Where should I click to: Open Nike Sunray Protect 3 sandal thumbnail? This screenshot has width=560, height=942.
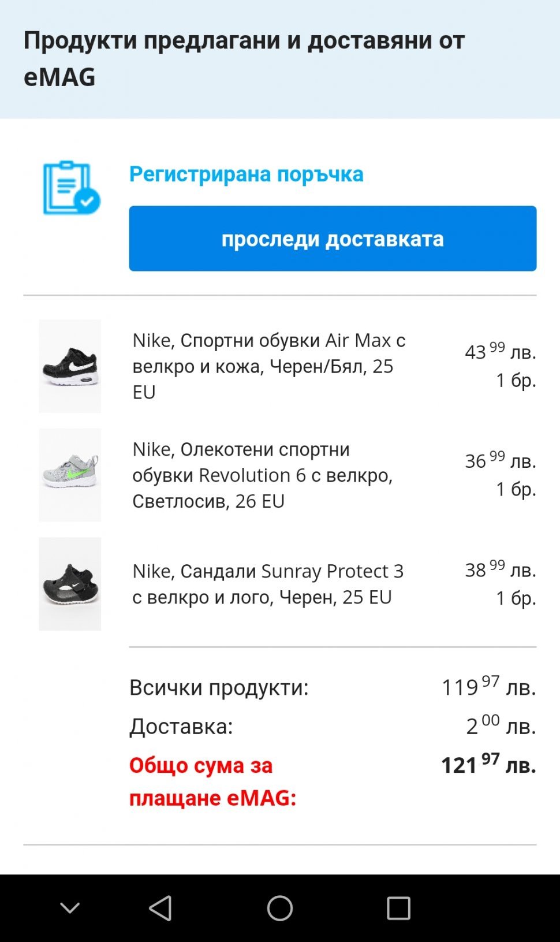(x=70, y=584)
